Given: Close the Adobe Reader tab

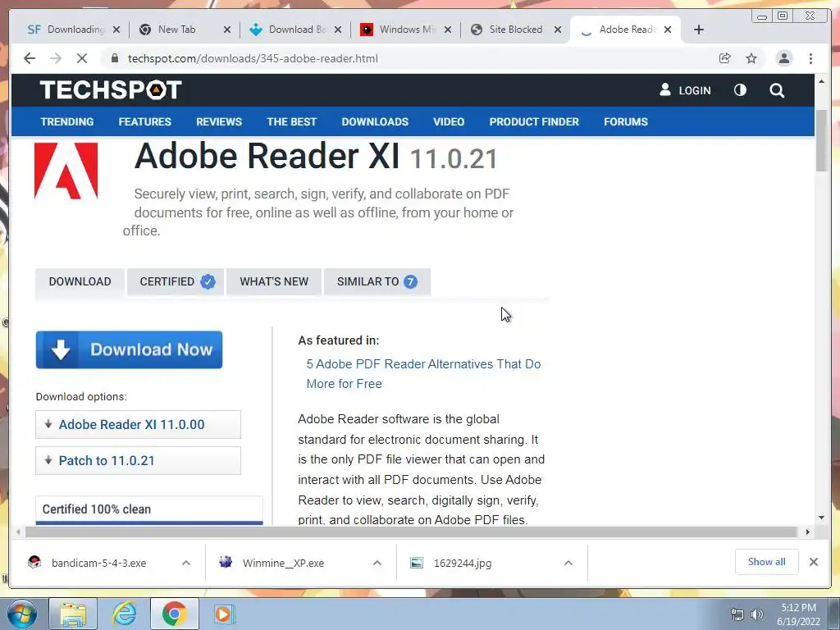Looking at the screenshot, I should point(668,30).
